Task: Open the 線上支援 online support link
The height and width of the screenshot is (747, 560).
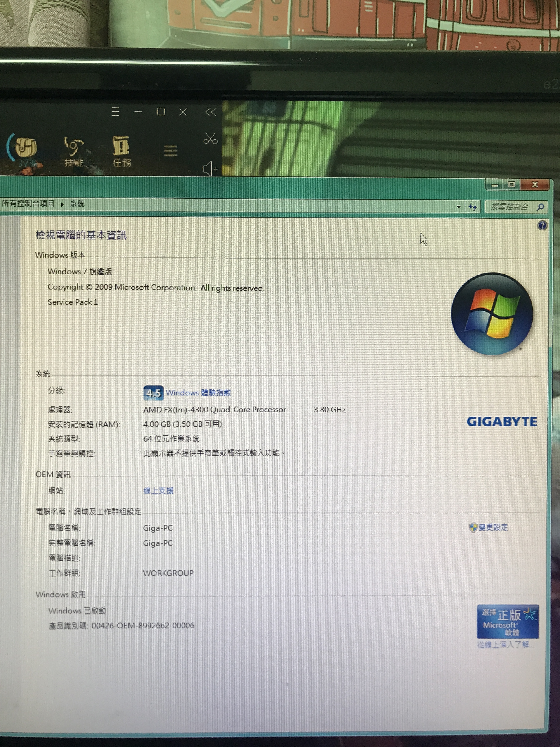Action: pos(158,491)
